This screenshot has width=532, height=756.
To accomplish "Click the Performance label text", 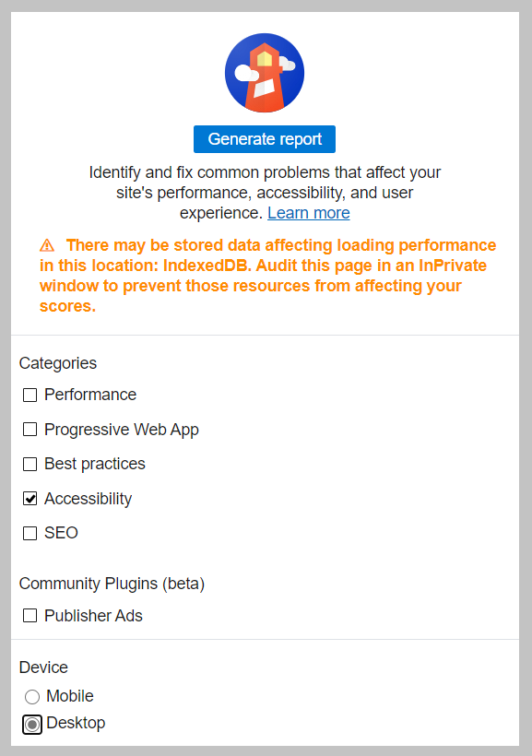I will pyautogui.click(x=90, y=395).
